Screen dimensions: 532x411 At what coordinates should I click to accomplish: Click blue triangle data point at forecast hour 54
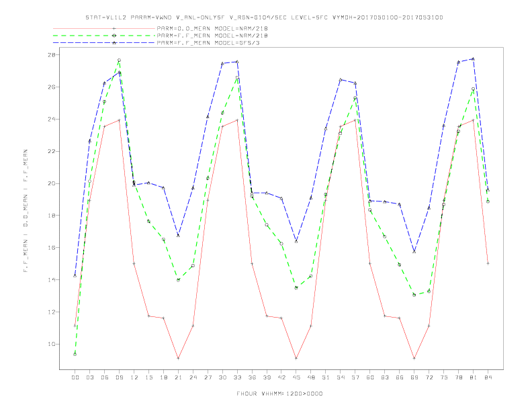tap(341, 80)
